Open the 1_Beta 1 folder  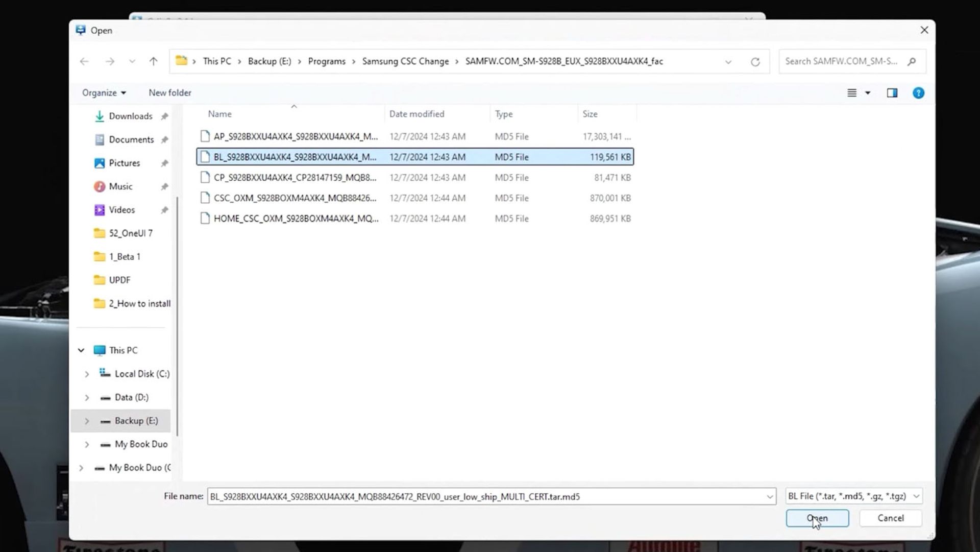[x=124, y=257]
